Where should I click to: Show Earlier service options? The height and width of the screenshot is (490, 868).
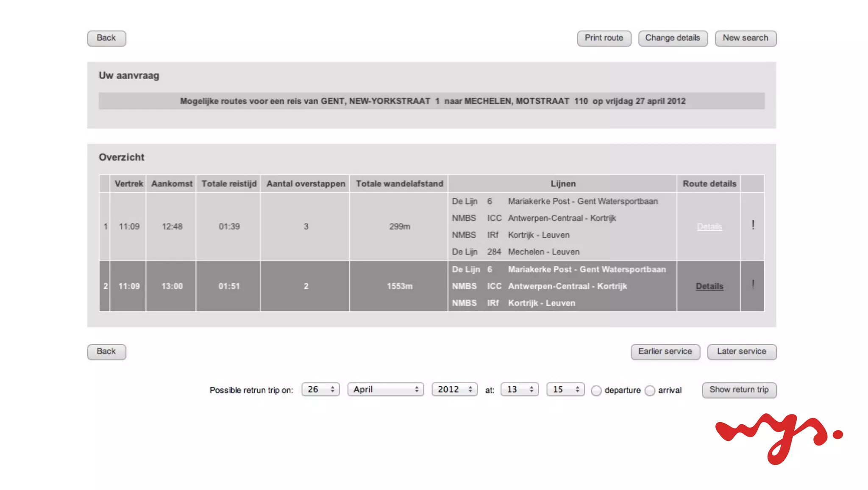[665, 352]
